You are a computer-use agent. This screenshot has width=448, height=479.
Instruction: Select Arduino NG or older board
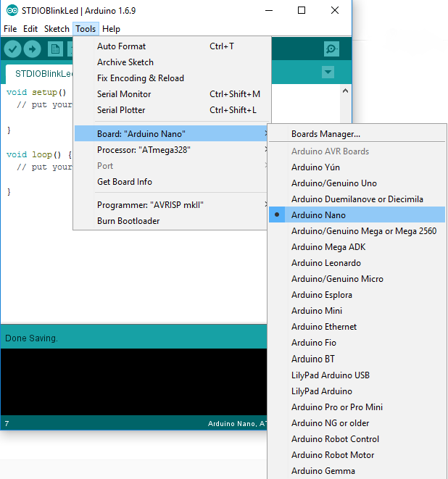[357, 422]
